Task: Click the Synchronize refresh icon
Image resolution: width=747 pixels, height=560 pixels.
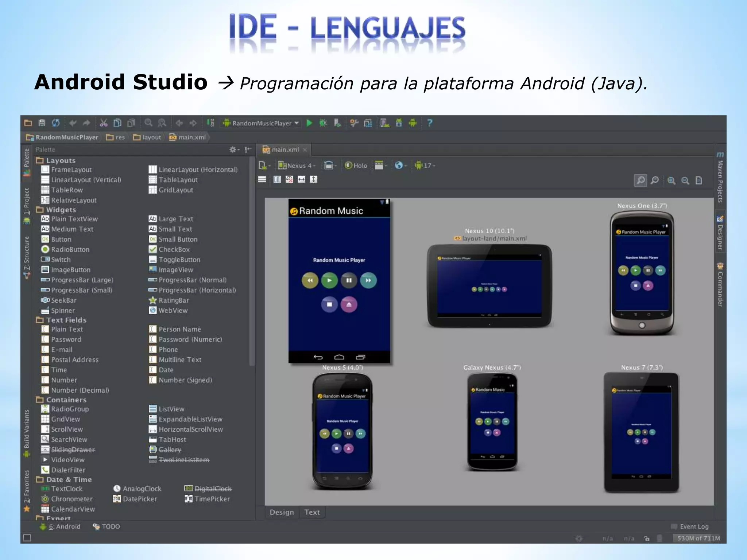Action: (55, 123)
